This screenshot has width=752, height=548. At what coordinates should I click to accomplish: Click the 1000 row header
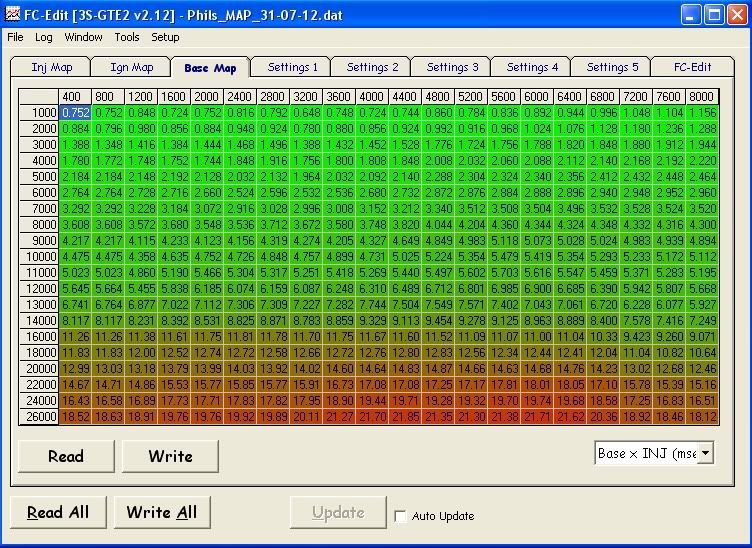coord(39,113)
